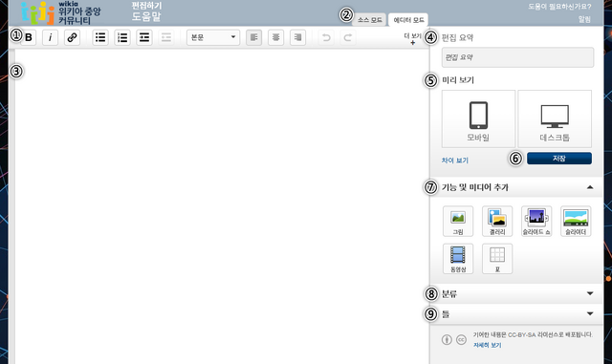Collapse the 기능 및 미디어 추가 section
This screenshot has width=612, height=364.
click(x=590, y=187)
